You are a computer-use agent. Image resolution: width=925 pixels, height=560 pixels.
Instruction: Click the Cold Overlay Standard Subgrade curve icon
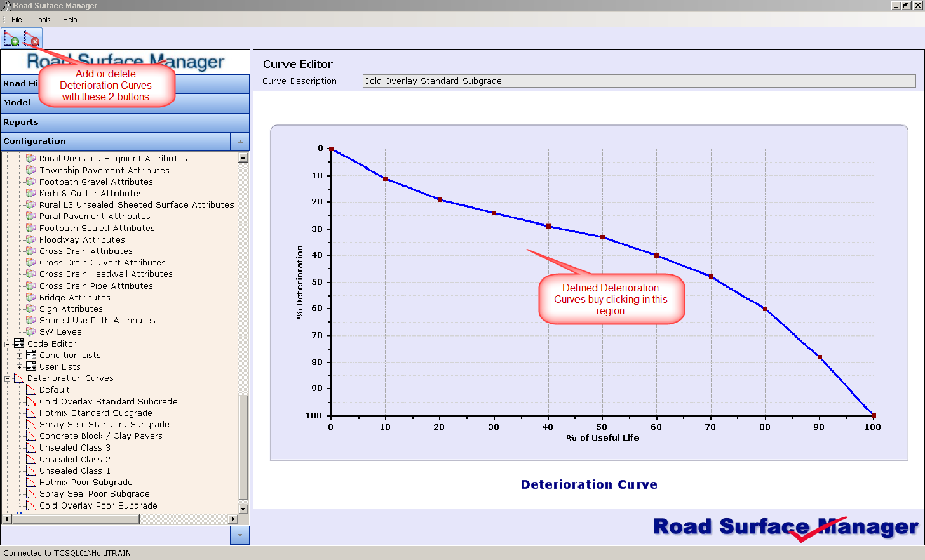(x=31, y=401)
